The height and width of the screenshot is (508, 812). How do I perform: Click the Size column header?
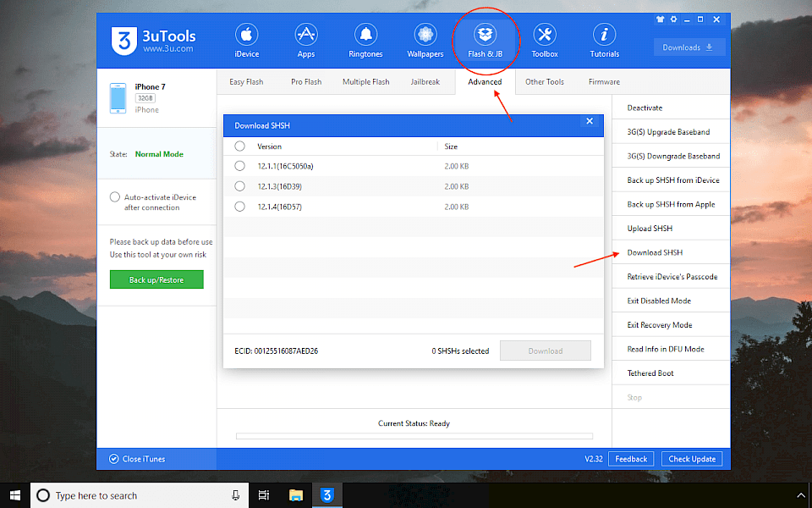451,146
